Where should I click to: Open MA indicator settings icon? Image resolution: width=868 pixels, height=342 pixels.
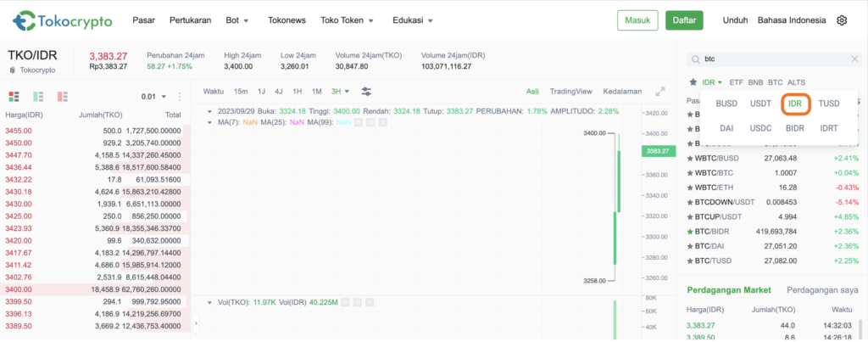370,122
